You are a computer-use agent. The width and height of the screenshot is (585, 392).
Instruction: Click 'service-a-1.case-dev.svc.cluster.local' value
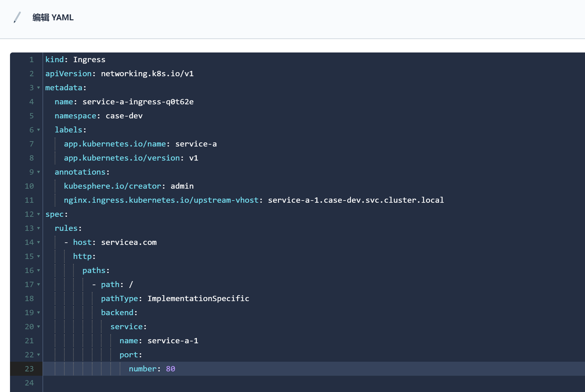pos(356,200)
